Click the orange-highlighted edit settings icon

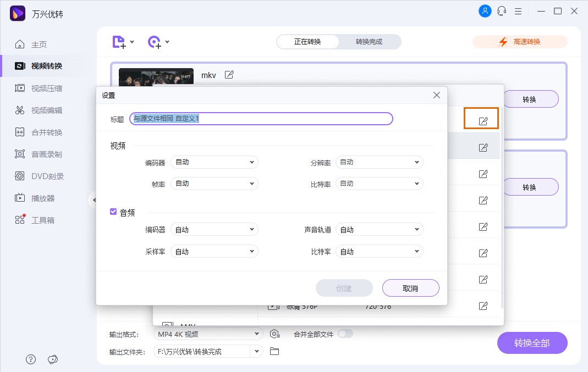[x=481, y=118]
